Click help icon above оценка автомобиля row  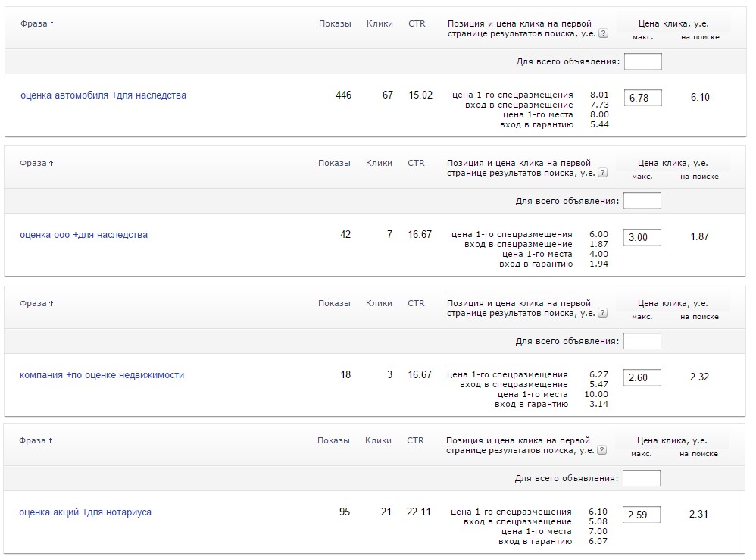(603, 33)
